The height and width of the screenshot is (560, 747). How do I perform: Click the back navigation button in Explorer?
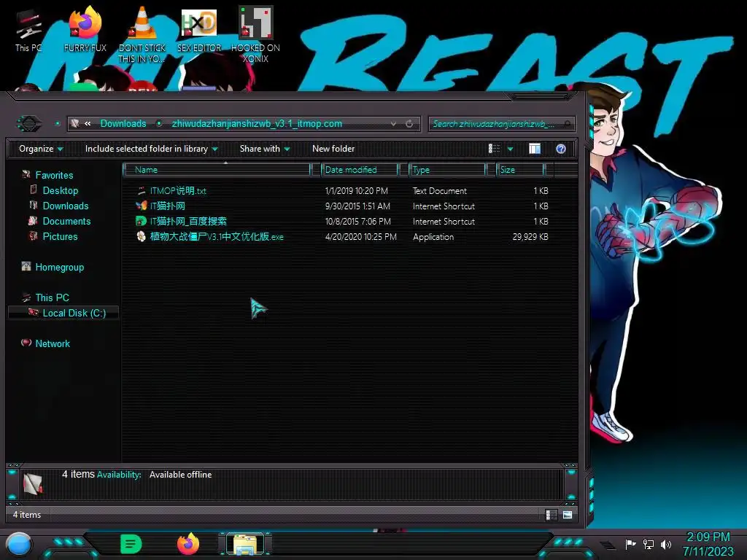(x=29, y=124)
